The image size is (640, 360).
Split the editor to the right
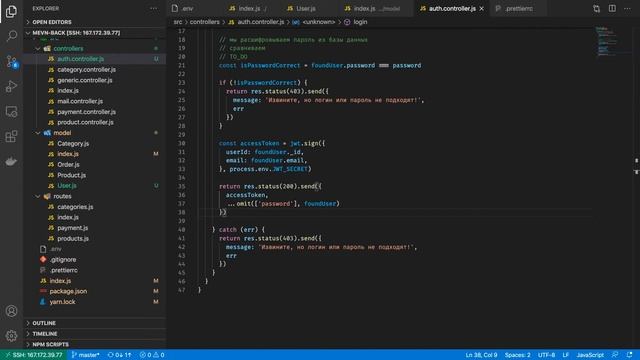612,8
